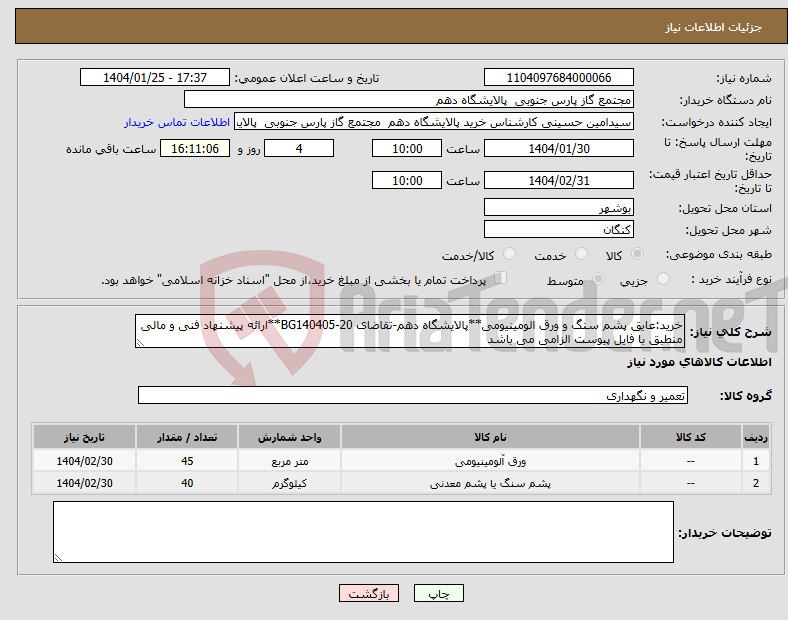Click the ردیف column header
This screenshot has height=620, width=788.
(x=756, y=437)
